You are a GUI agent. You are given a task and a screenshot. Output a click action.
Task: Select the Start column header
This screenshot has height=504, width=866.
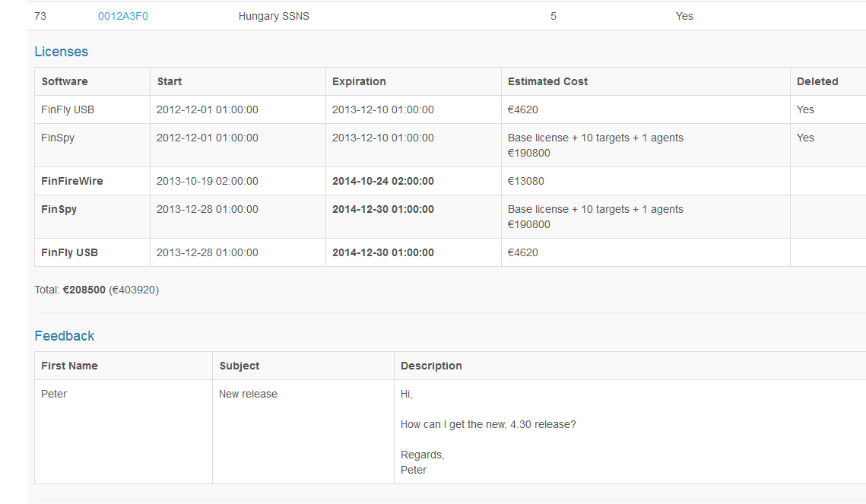pyautogui.click(x=169, y=81)
